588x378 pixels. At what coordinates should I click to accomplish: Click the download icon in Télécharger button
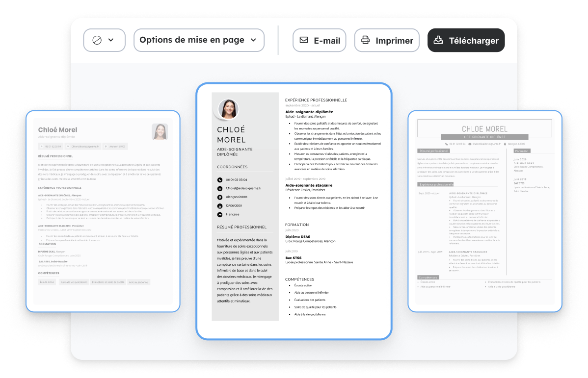coord(439,40)
